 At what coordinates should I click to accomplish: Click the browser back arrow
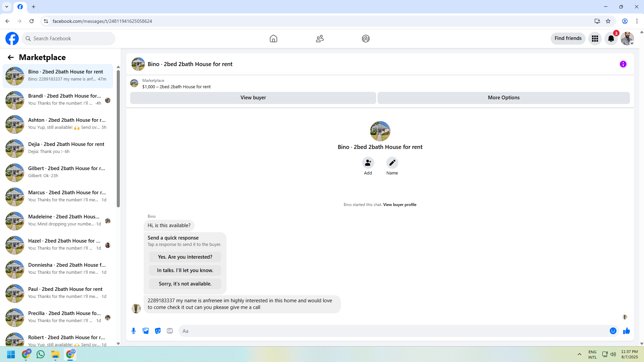tap(7, 21)
